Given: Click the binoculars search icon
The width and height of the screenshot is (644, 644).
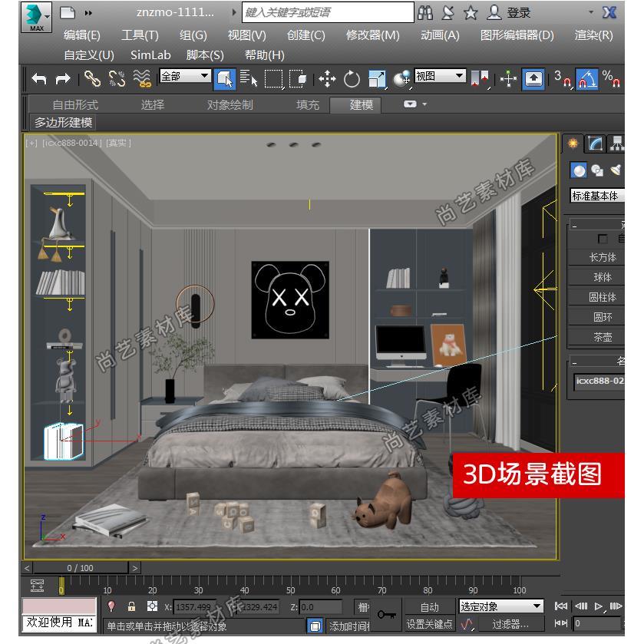Looking at the screenshot, I should (x=425, y=13).
